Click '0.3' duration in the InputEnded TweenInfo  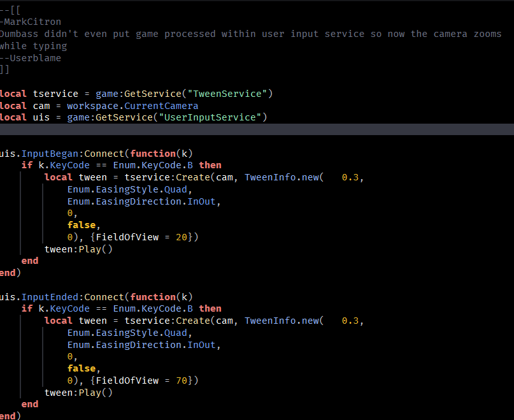point(350,321)
